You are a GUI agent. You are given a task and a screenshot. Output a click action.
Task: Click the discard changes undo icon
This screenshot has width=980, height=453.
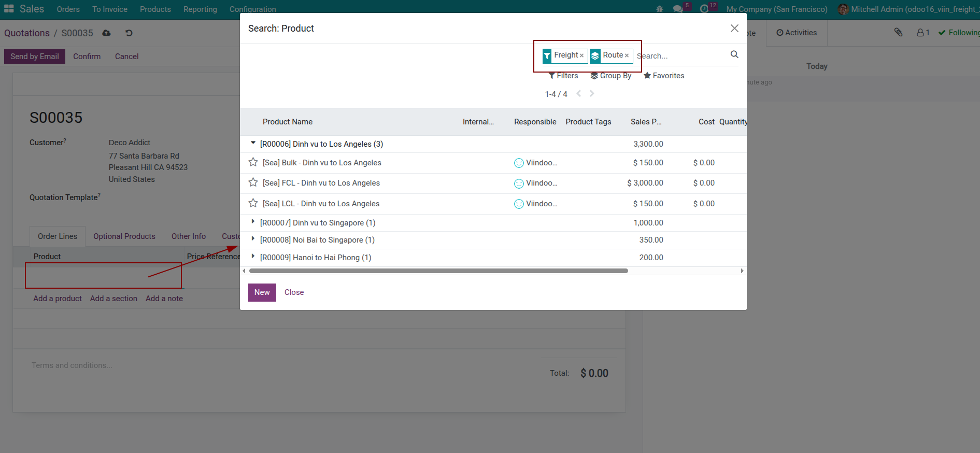pyautogui.click(x=129, y=33)
